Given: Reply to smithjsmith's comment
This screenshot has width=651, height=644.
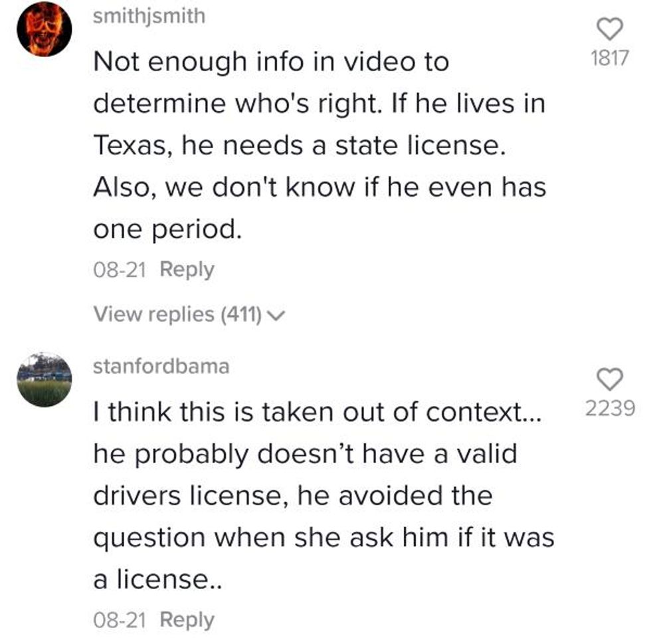Looking at the screenshot, I should pyautogui.click(x=187, y=270).
